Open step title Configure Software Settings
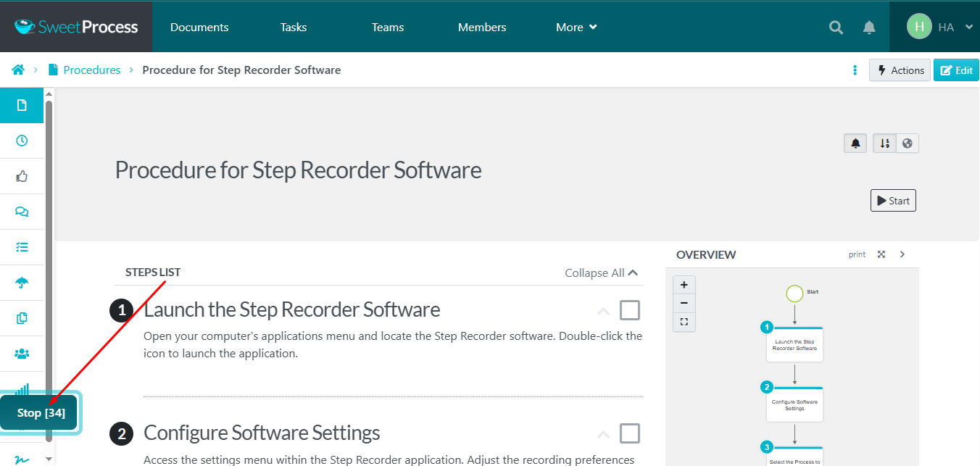The height and width of the screenshot is (466, 980). coord(262,433)
